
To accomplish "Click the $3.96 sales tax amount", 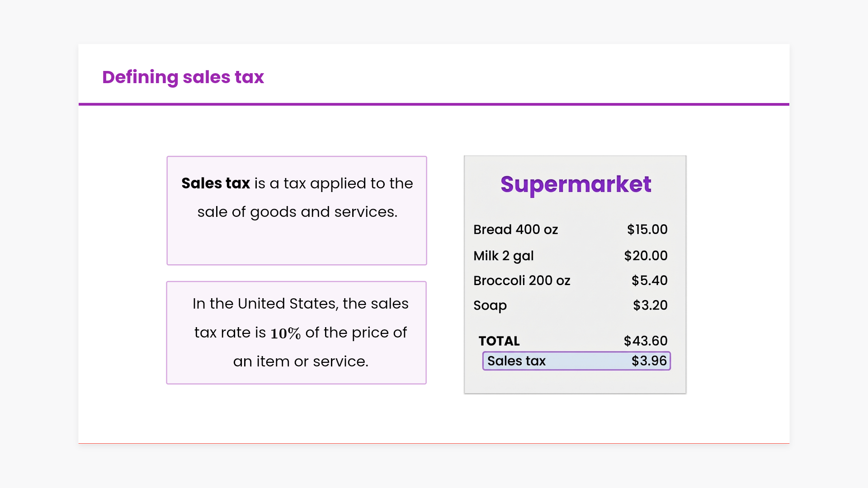I will pyautogui.click(x=649, y=361).
